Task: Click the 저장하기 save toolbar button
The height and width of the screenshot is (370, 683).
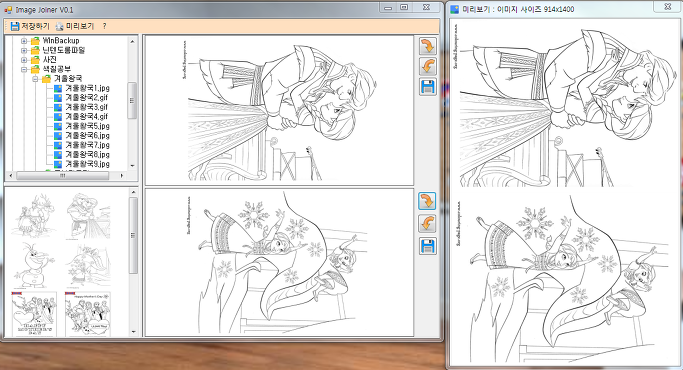Action: [30, 26]
